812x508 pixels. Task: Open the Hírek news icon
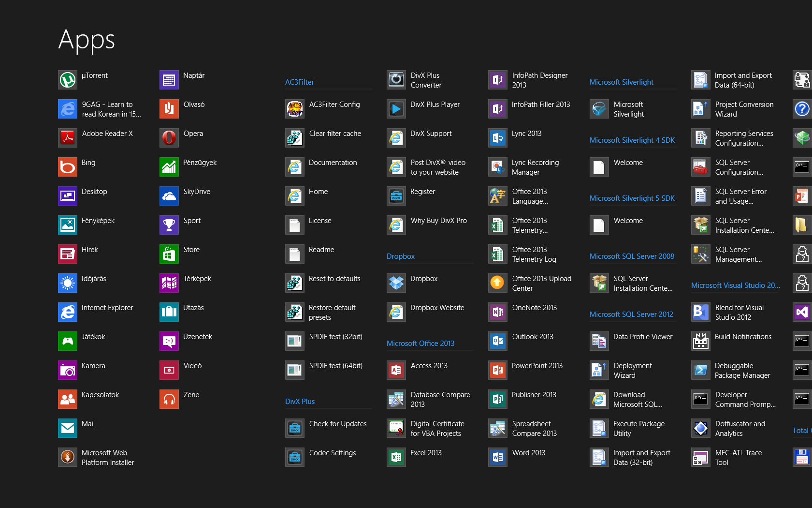[68, 254]
